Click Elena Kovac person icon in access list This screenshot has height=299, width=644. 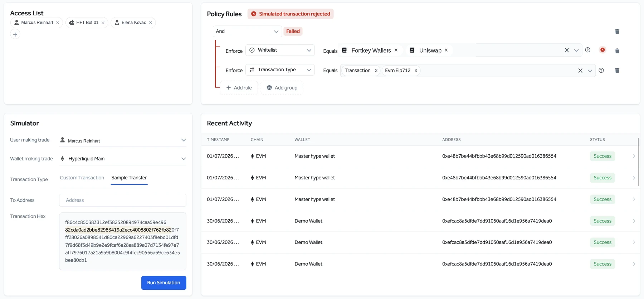tap(117, 23)
